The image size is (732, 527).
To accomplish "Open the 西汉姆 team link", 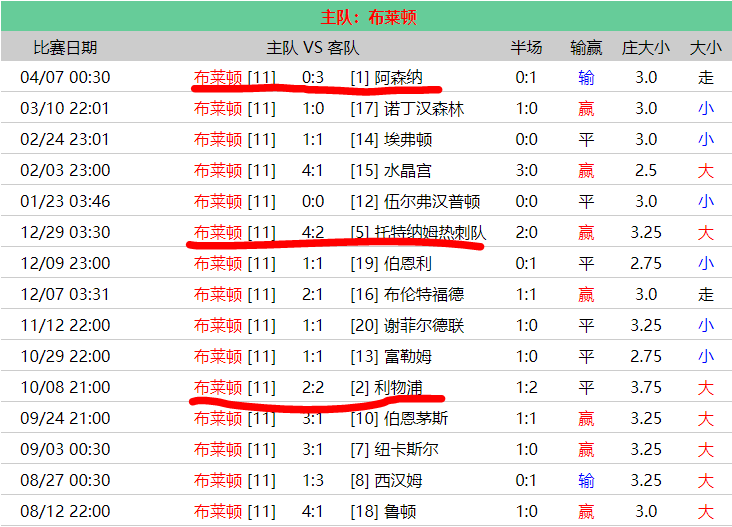I will click(x=402, y=480).
